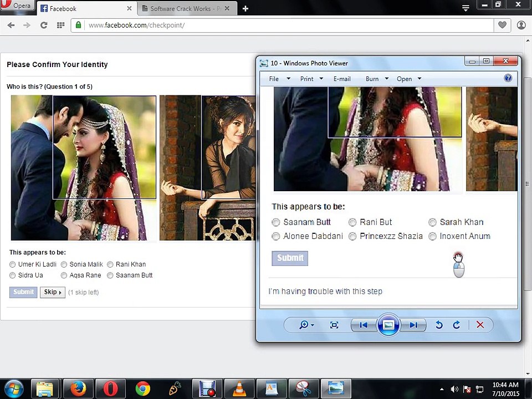
Task: Open Photo Viewer help icon
Action: 508,78
